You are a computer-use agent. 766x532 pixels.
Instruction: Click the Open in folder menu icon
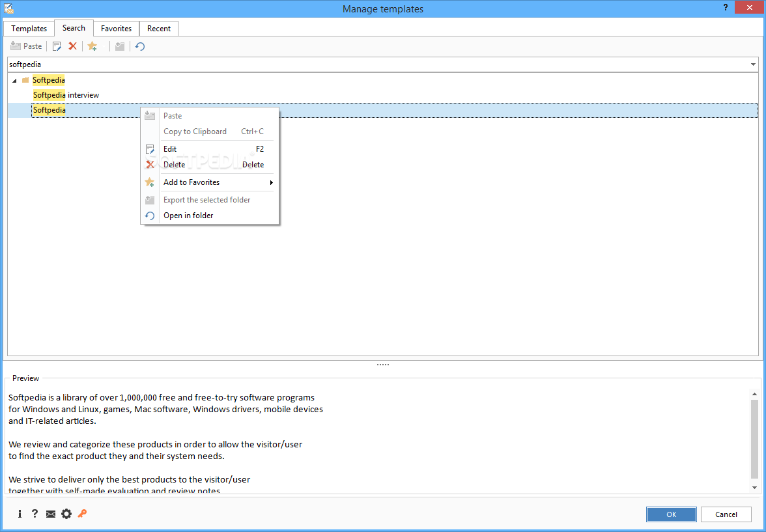click(150, 216)
